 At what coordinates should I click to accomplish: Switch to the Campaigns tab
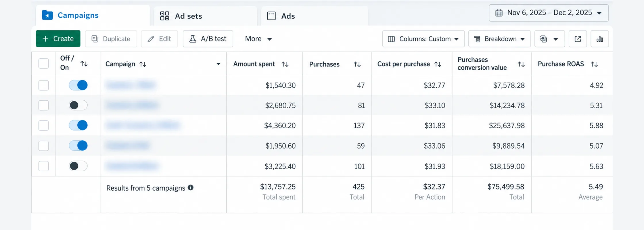pos(93,15)
